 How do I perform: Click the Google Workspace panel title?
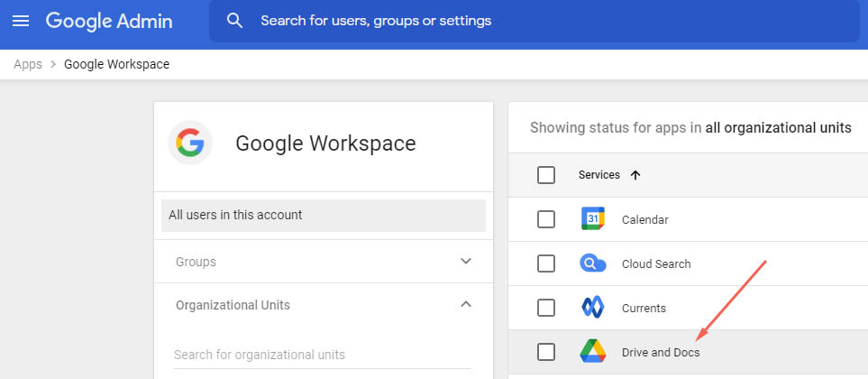point(325,143)
